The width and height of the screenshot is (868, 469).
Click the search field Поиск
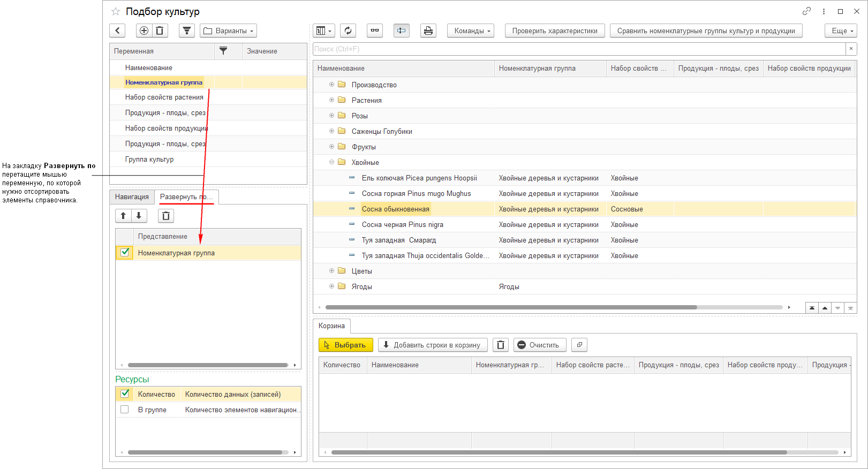[x=578, y=49]
